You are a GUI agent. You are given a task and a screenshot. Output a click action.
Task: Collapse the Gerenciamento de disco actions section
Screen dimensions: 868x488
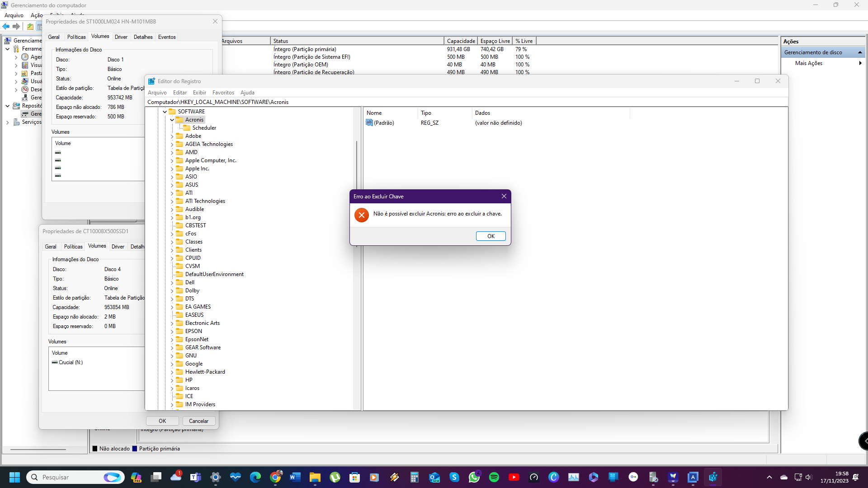[x=860, y=52]
